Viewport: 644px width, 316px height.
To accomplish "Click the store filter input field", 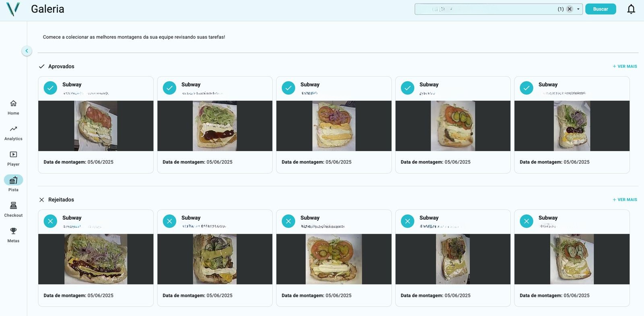I will 485,9.
